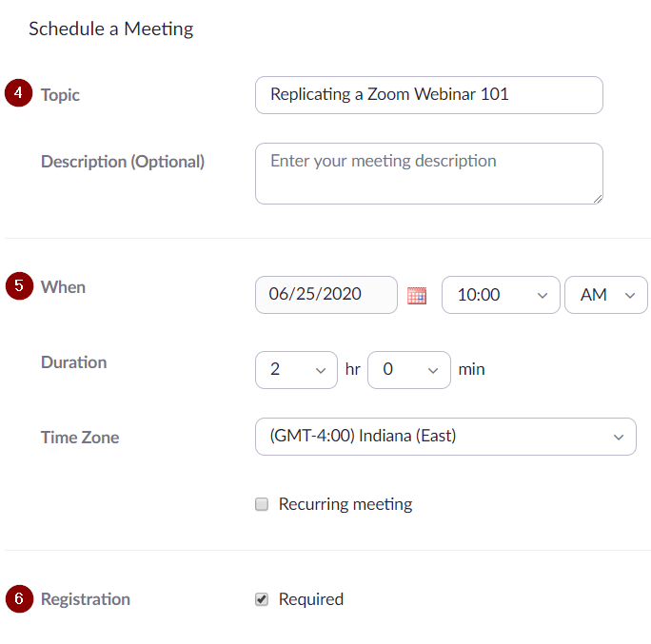Click the red step 6 marker
Image resolution: width=651 pixels, height=644 pixels.
pyautogui.click(x=19, y=598)
